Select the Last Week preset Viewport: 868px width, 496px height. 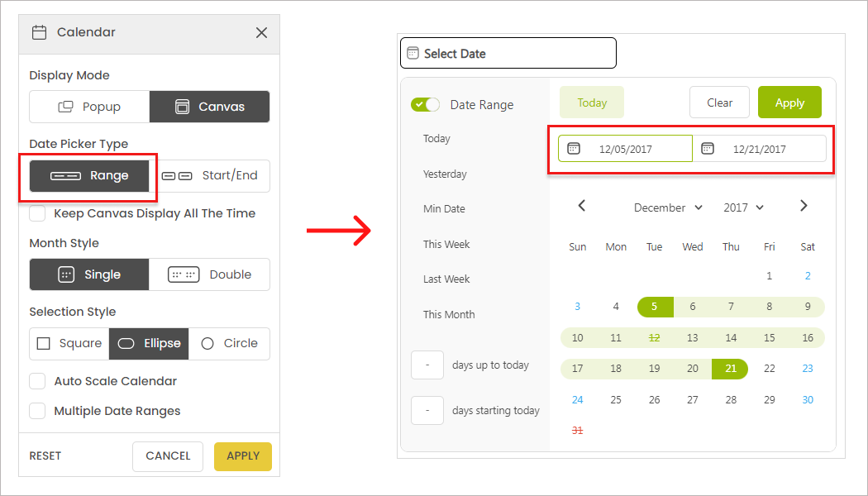[x=446, y=279]
